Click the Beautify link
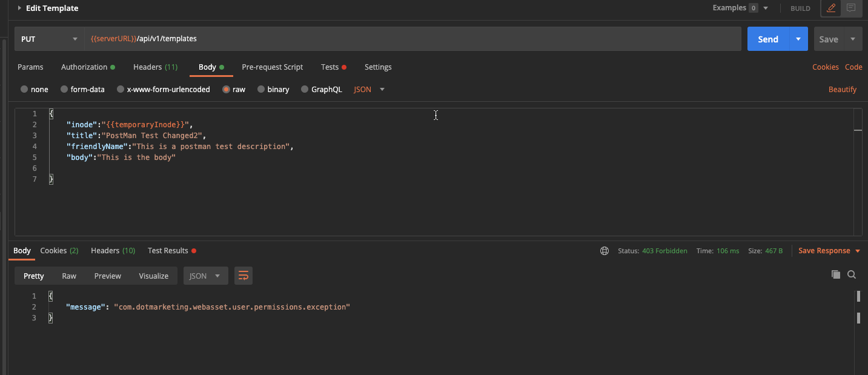The image size is (868, 375). tap(842, 89)
